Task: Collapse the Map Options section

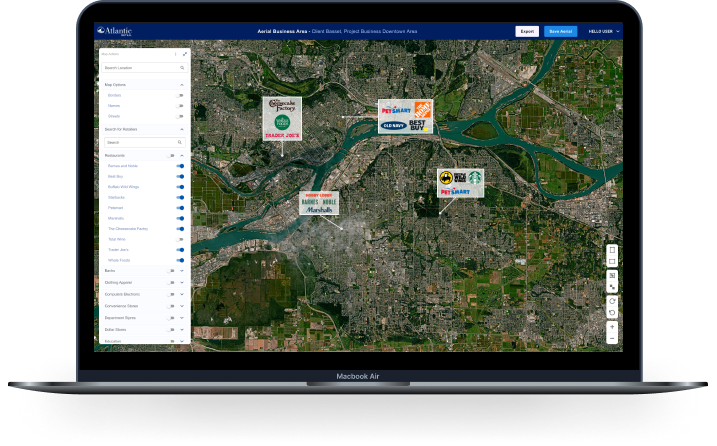Action: click(181, 84)
